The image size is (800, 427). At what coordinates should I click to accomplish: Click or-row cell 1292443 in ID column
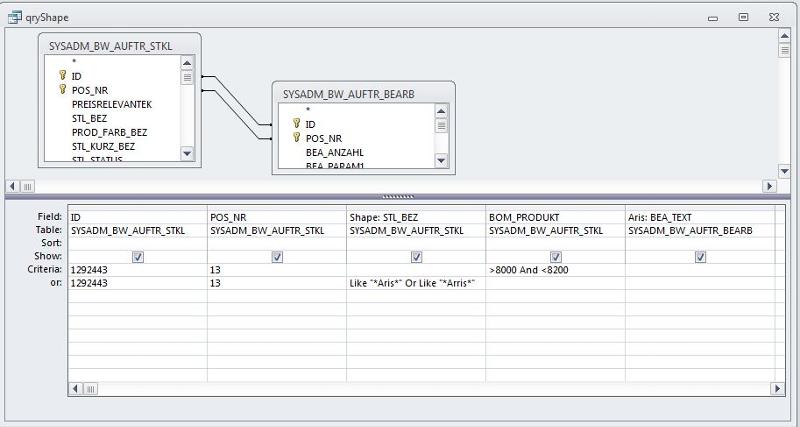click(x=138, y=283)
